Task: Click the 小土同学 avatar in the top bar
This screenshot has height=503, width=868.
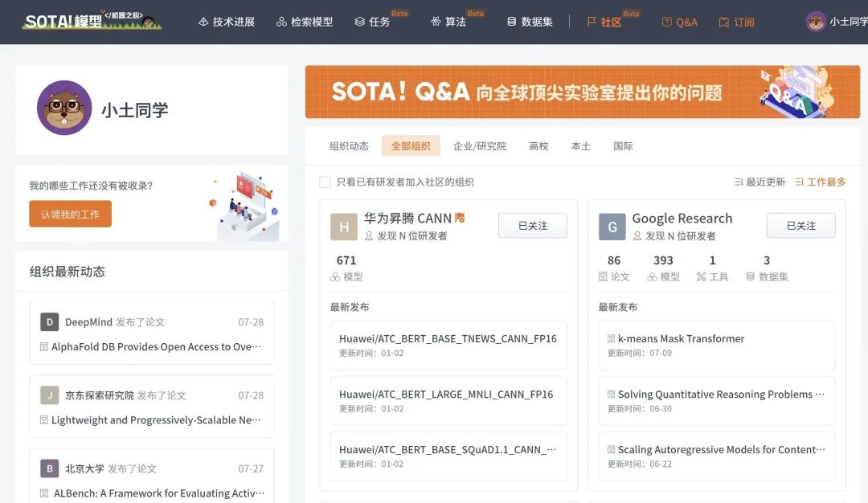Action: (x=816, y=22)
